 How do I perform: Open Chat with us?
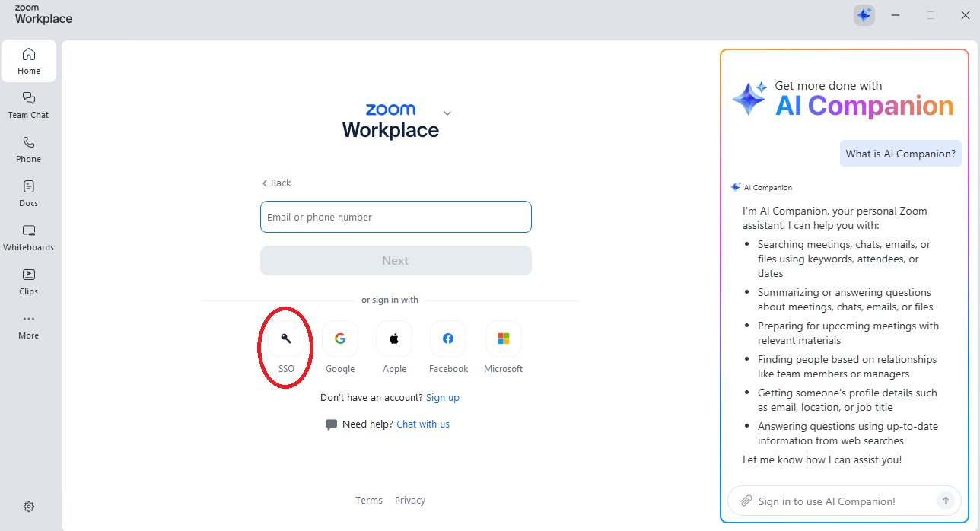pyautogui.click(x=422, y=424)
